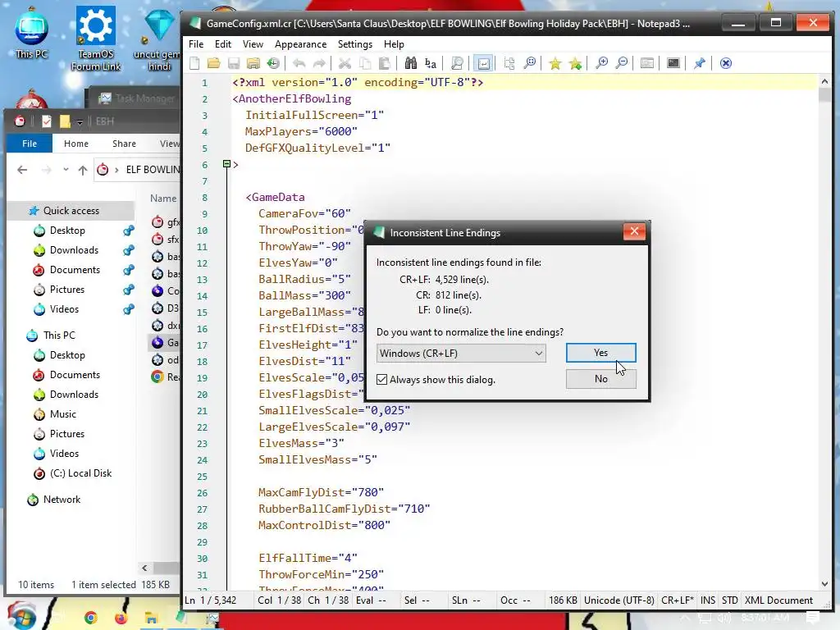Select Music under This PC
The width and height of the screenshot is (840, 630).
(62, 414)
